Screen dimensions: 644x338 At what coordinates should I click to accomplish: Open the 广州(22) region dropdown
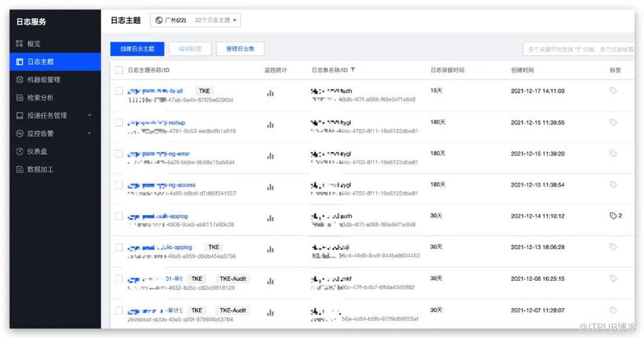click(x=195, y=20)
